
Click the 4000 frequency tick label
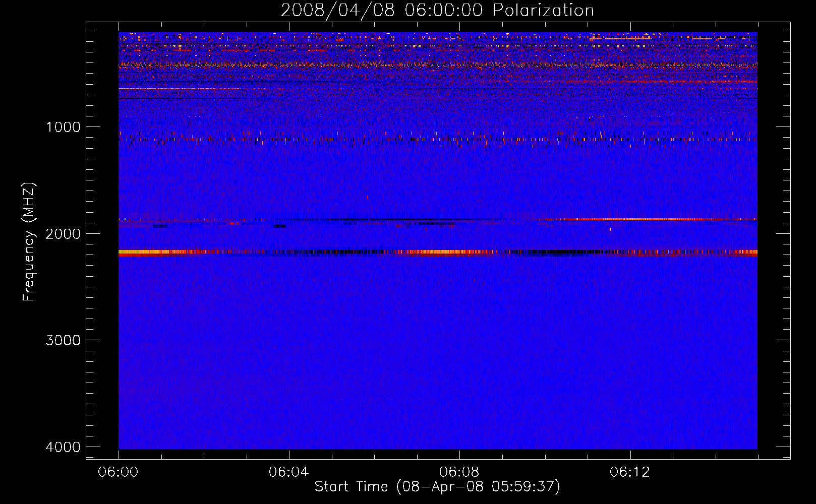(x=64, y=447)
